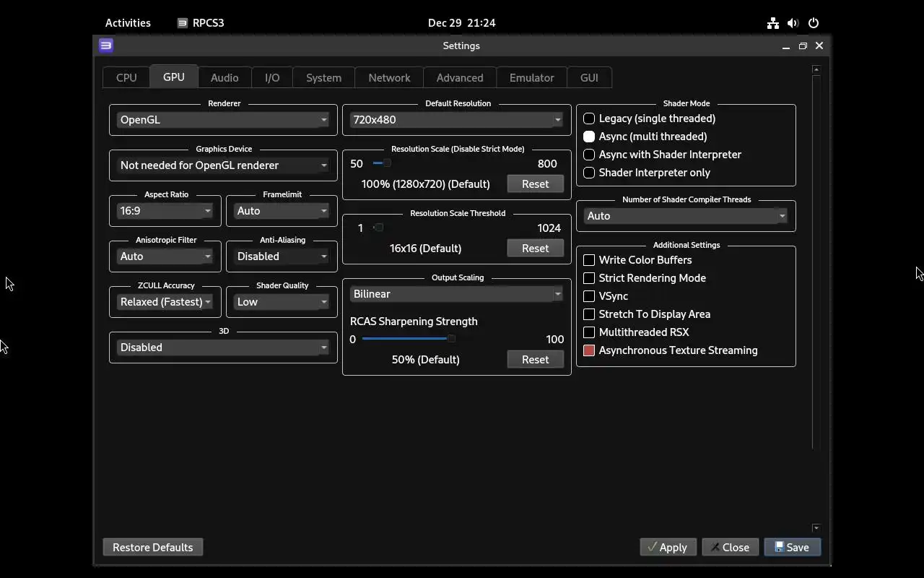Image resolution: width=924 pixels, height=578 pixels.
Task: Click the Resolution Scale slider handle
Action: (387, 163)
